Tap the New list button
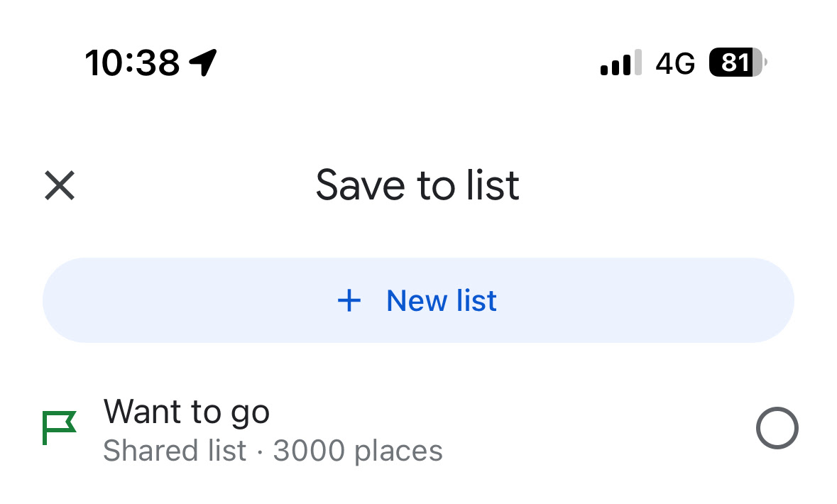 (x=418, y=300)
